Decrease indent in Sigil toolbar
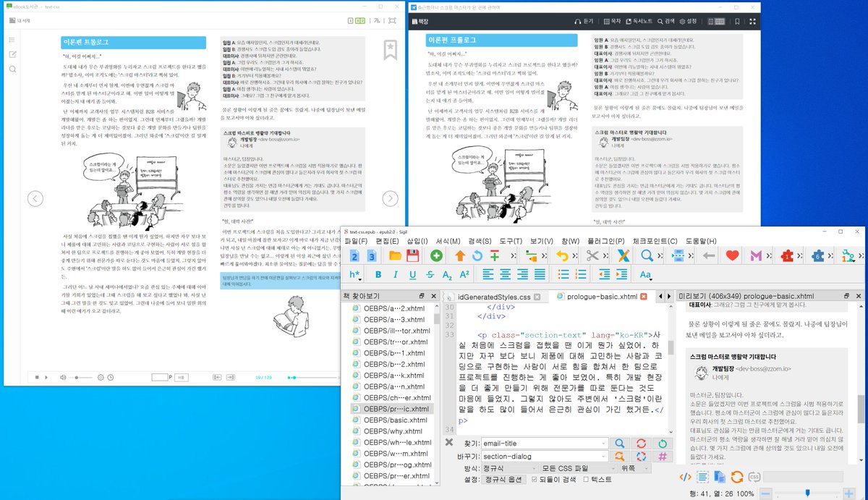 pyautogui.click(x=606, y=274)
